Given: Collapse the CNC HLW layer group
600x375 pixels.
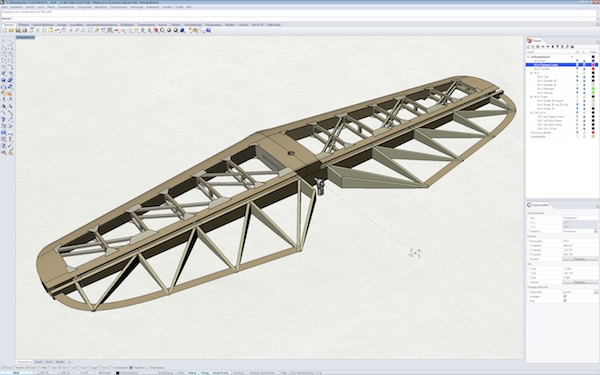Looking at the screenshot, I should click(x=531, y=113).
